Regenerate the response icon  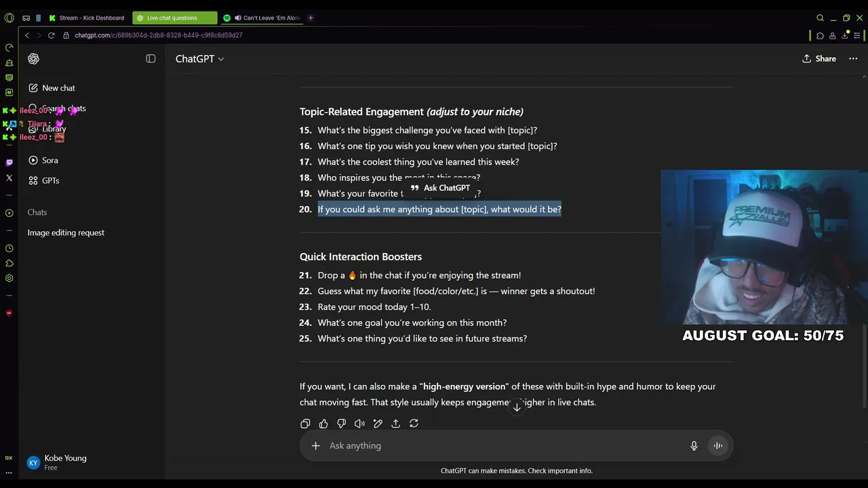[x=414, y=424]
